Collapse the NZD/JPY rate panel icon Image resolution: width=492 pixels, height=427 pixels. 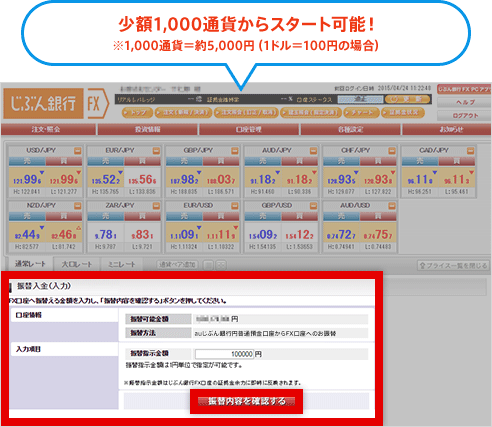click(x=78, y=206)
